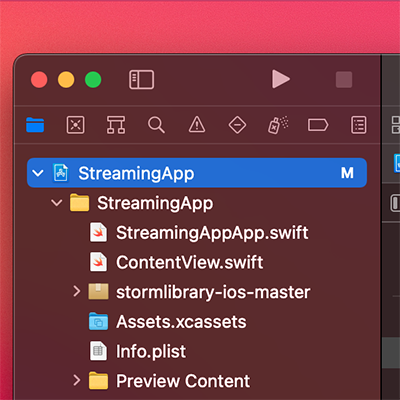Collapse the StreamingApp folder group
Screen dimensions: 400x400
(57, 203)
